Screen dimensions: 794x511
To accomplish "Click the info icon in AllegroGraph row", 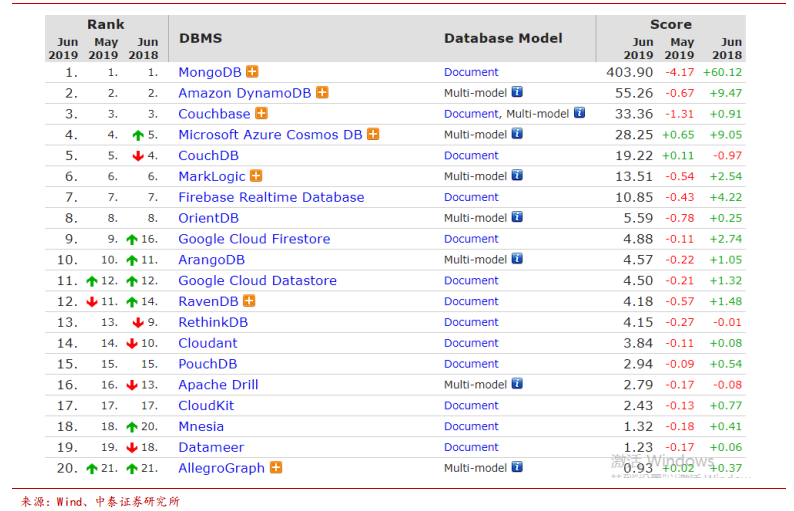I will (x=517, y=466).
